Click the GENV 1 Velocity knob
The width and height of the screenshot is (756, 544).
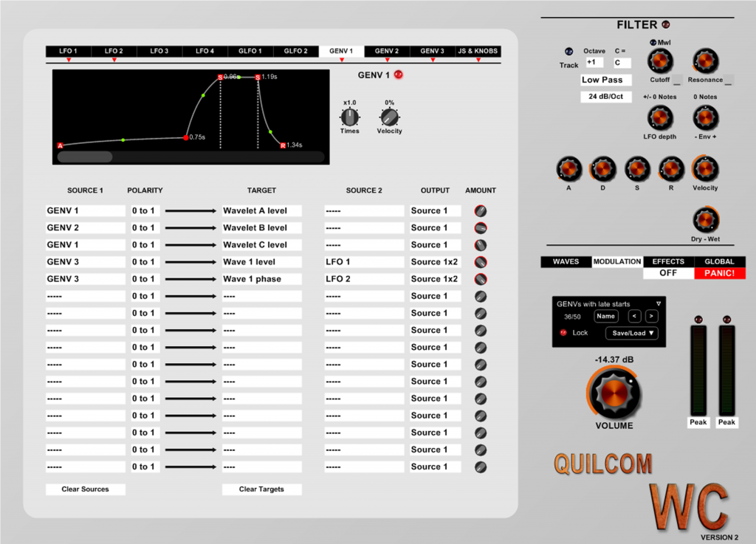[x=389, y=117]
